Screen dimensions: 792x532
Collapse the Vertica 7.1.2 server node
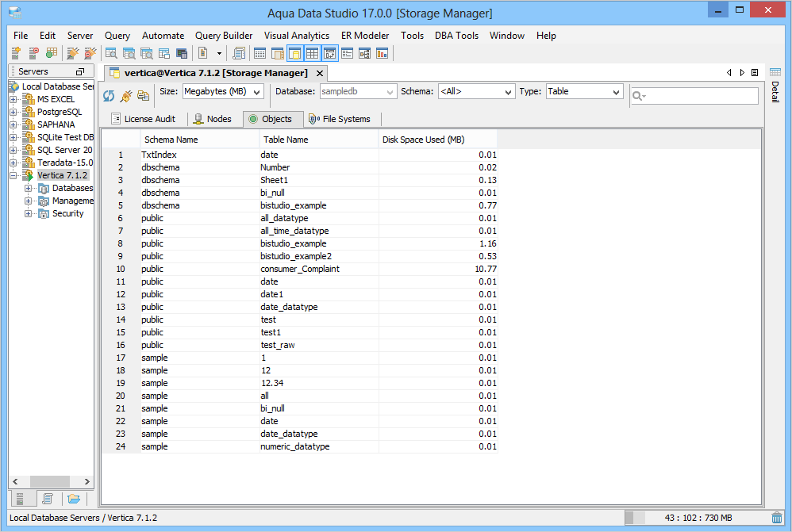[x=13, y=176]
